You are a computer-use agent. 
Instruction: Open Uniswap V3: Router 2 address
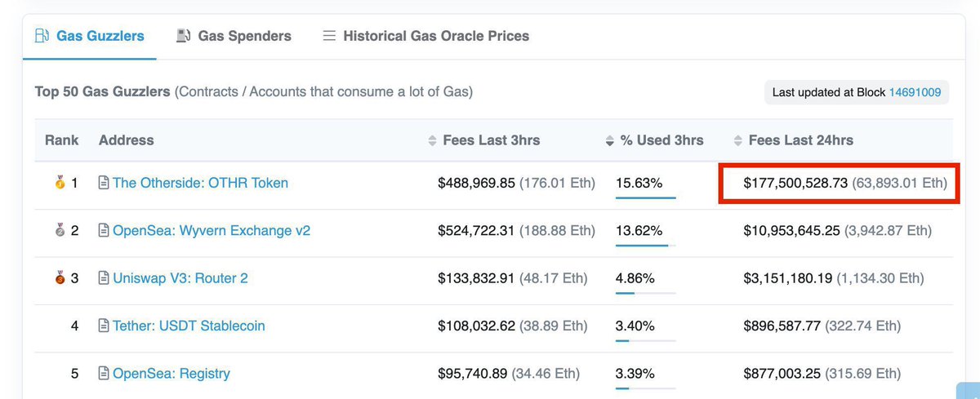(x=180, y=278)
